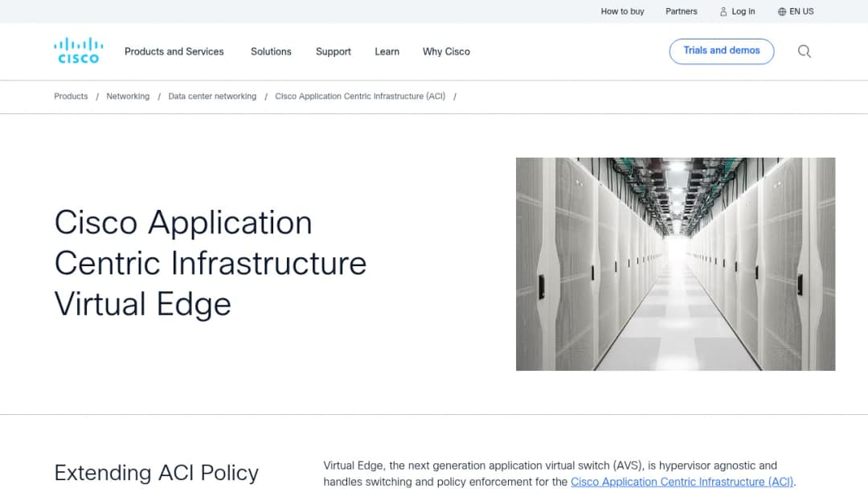The image size is (868, 489).
Task: Click the Trials and demos button
Action: pos(721,51)
